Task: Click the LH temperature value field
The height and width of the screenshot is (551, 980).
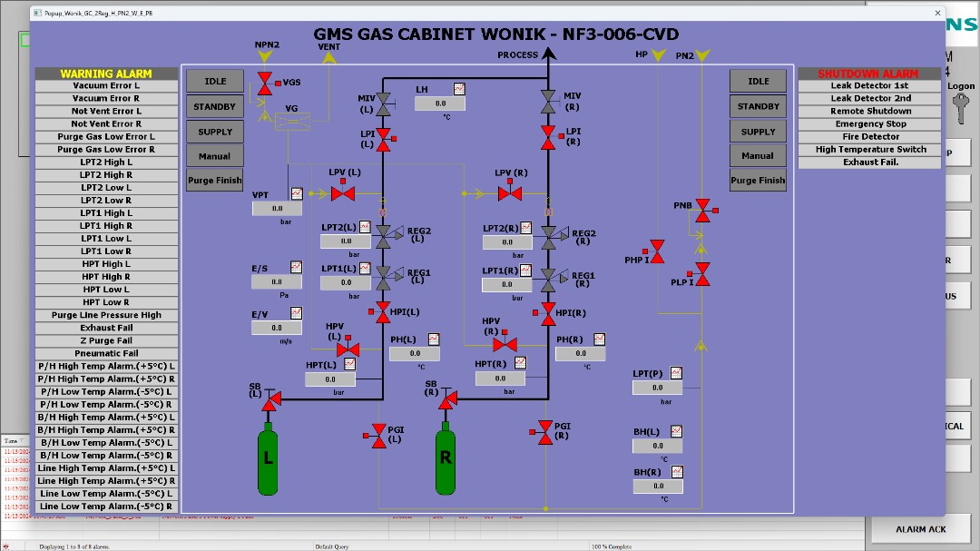Action: 440,103
